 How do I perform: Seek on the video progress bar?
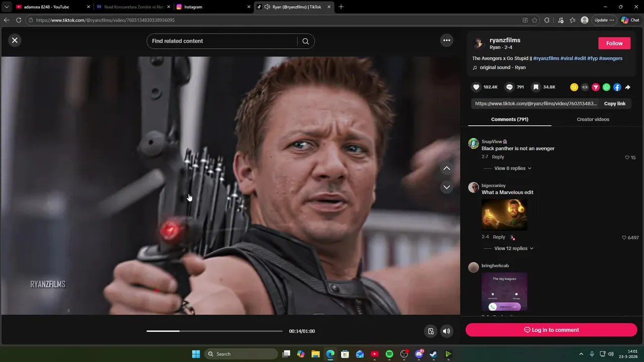[214, 331]
